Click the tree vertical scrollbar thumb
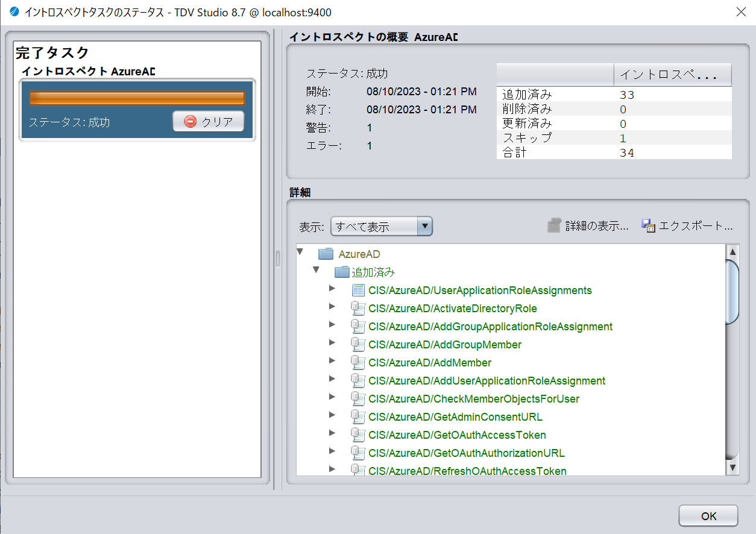This screenshot has width=756, height=534. [x=732, y=292]
